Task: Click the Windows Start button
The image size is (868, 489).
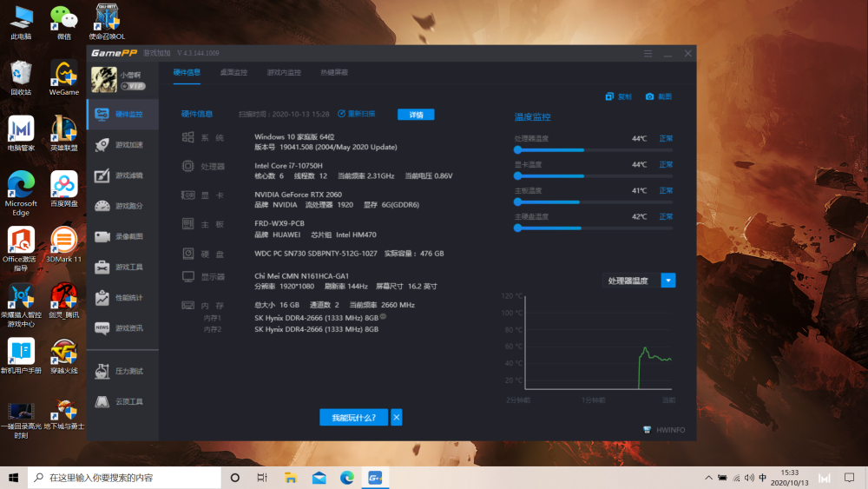Action: click(14, 478)
